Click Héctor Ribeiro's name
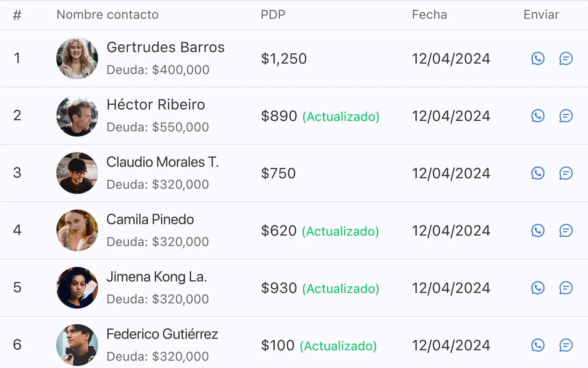Viewport: 588px width, 368px height. pos(156,105)
